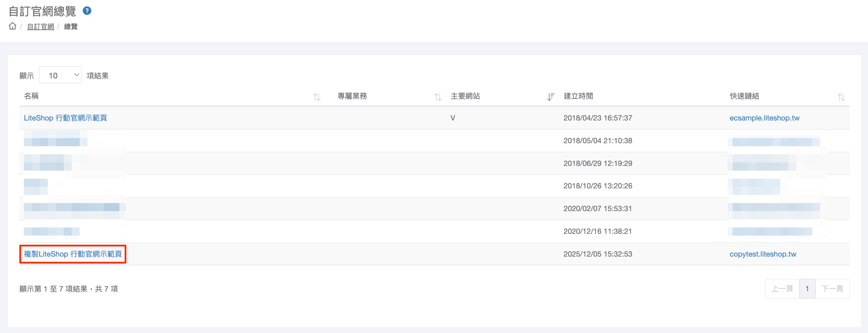Sort by 專屬業務 column sort arrows
This screenshot has height=333, width=868.
point(437,97)
